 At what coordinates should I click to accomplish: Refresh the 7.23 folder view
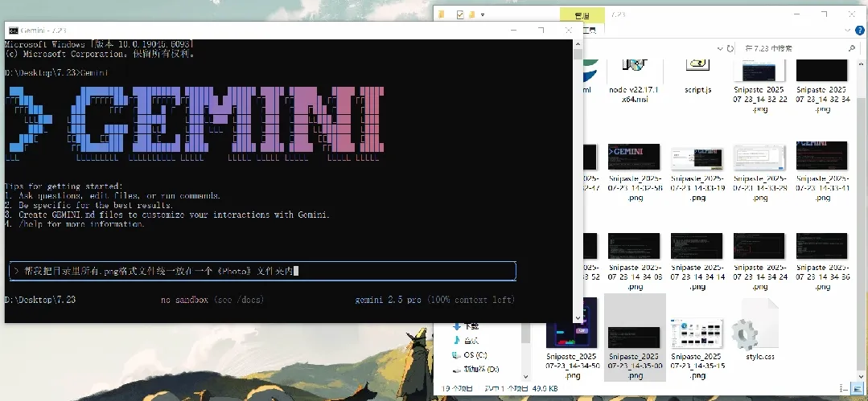pyautogui.click(x=730, y=49)
